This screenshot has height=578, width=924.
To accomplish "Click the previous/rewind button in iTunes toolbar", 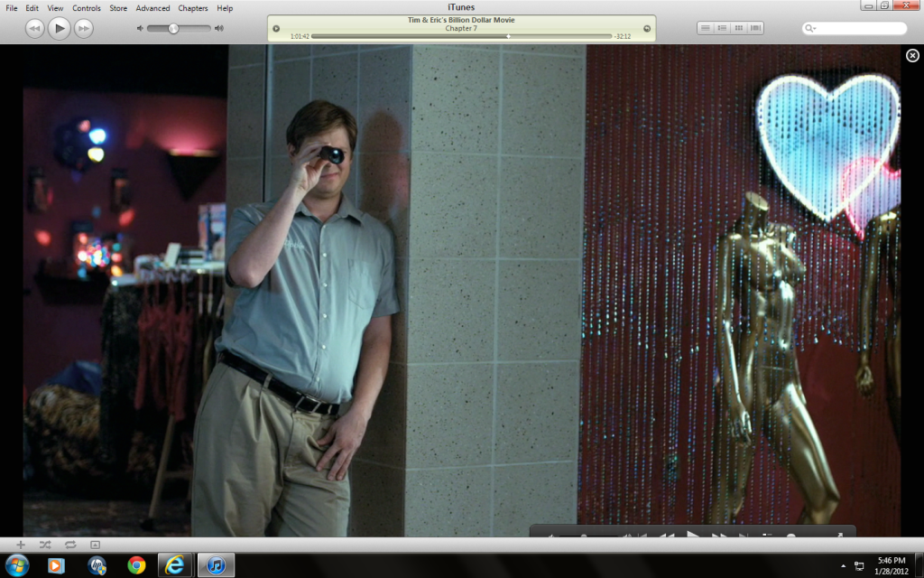I will click(35, 28).
